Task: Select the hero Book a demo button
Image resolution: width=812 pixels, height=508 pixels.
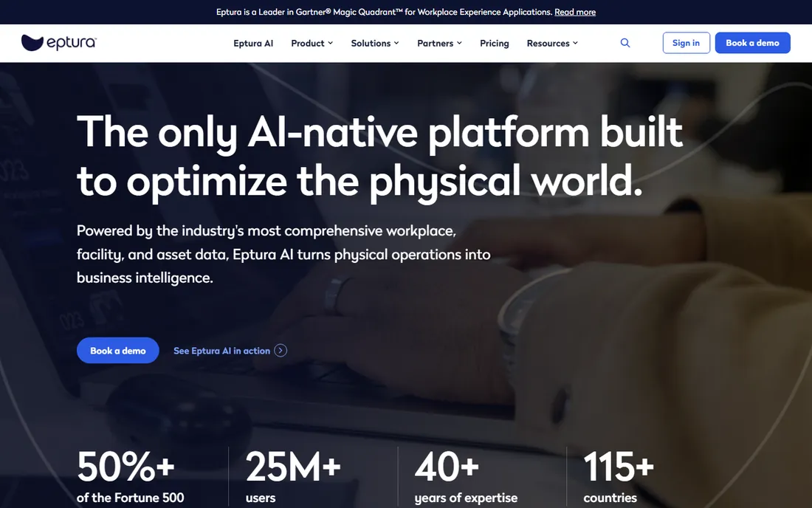Action: click(x=118, y=351)
